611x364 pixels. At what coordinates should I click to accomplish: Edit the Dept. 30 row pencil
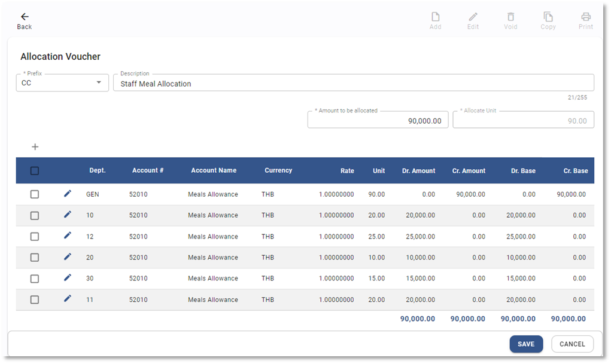(x=68, y=277)
